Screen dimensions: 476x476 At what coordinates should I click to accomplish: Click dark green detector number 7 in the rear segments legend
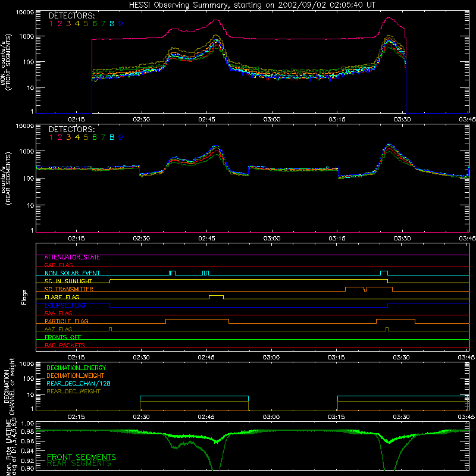(x=103, y=137)
